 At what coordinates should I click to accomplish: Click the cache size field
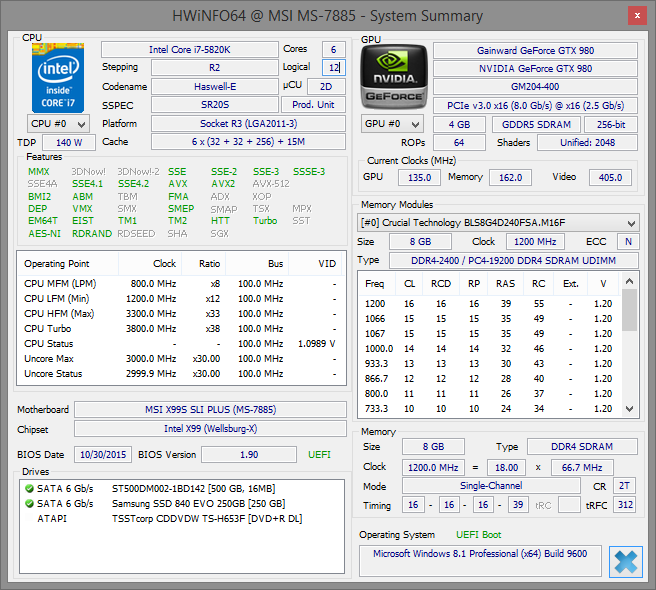(x=249, y=141)
